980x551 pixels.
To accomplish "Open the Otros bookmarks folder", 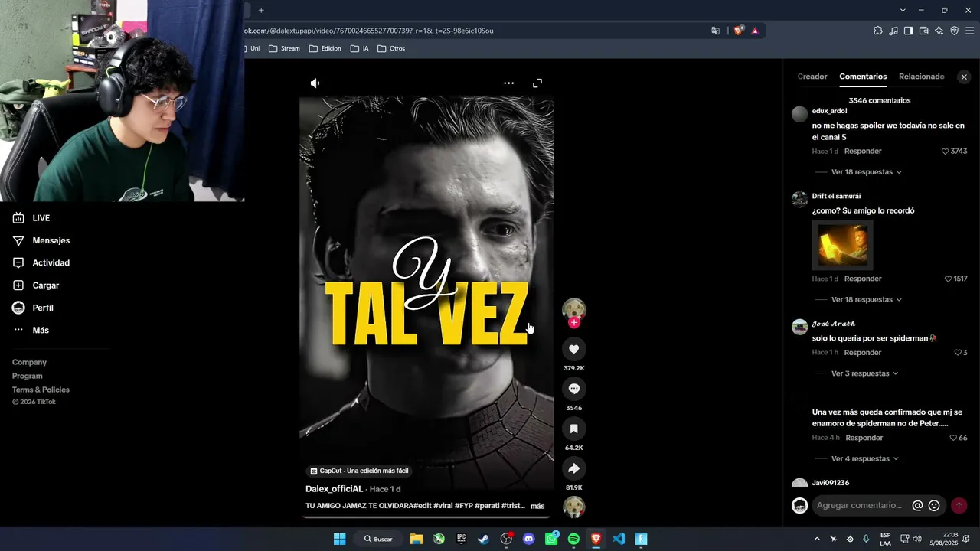I will click(391, 48).
